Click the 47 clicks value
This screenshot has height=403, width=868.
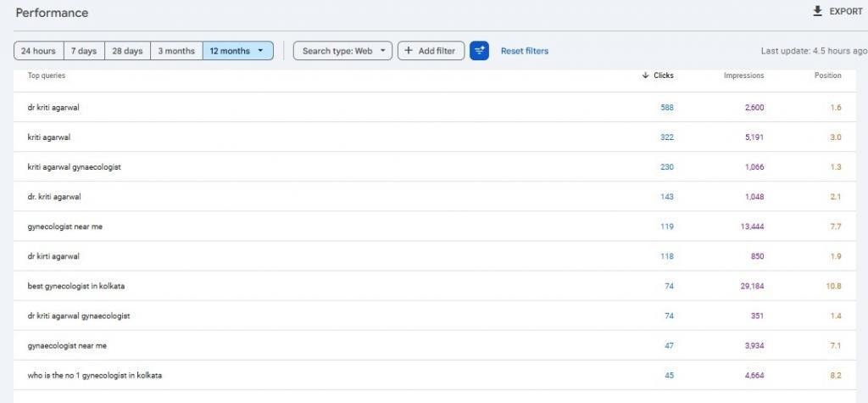670,346
